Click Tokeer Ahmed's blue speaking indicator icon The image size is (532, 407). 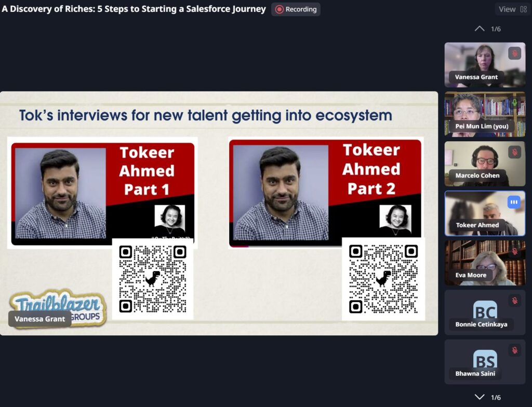[514, 202]
